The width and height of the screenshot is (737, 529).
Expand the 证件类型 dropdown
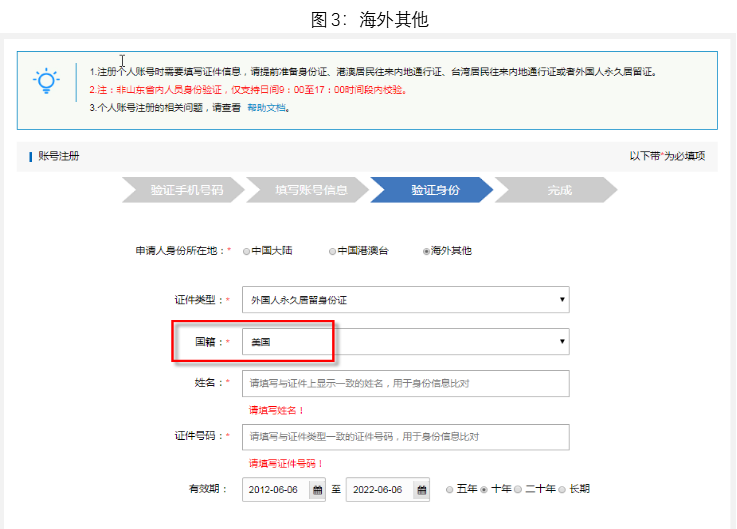pos(405,299)
